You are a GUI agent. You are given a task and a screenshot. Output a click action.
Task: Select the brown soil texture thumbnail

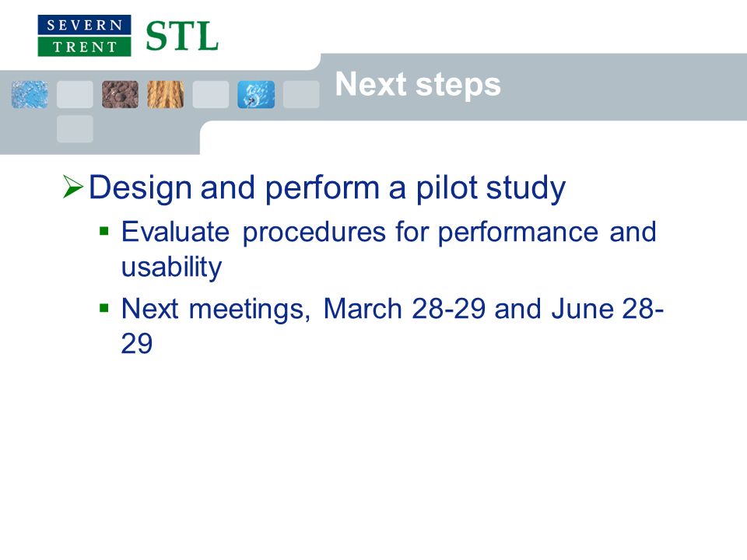120,94
